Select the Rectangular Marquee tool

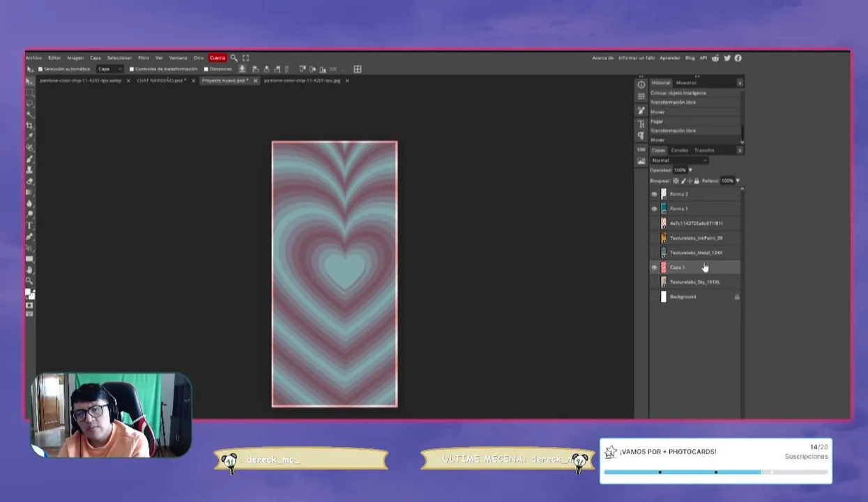pyautogui.click(x=29, y=93)
